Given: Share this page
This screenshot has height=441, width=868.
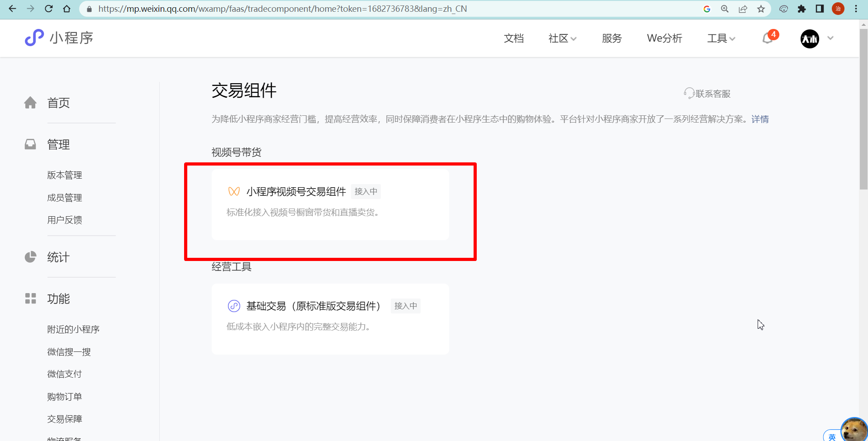Looking at the screenshot, I should point(743,9).
